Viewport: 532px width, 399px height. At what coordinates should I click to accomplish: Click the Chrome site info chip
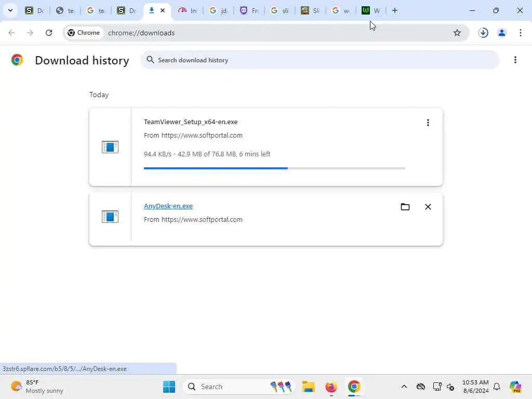[84, 33]
